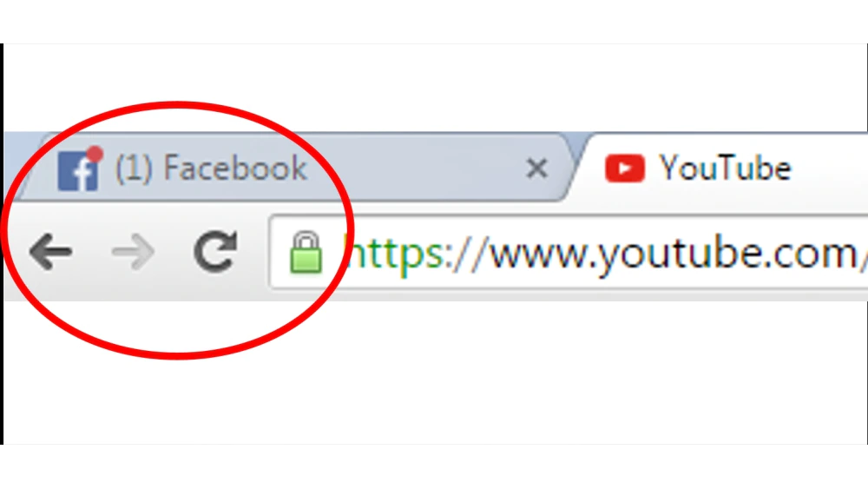Click the green padlock security icon
868x489 pixels.
306,252
